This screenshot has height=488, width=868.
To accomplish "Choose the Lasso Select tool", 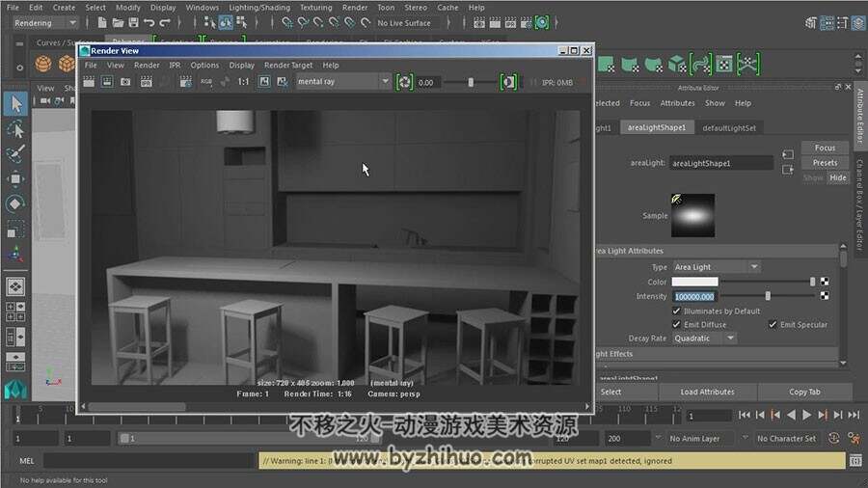I will [x=15, y=129].
